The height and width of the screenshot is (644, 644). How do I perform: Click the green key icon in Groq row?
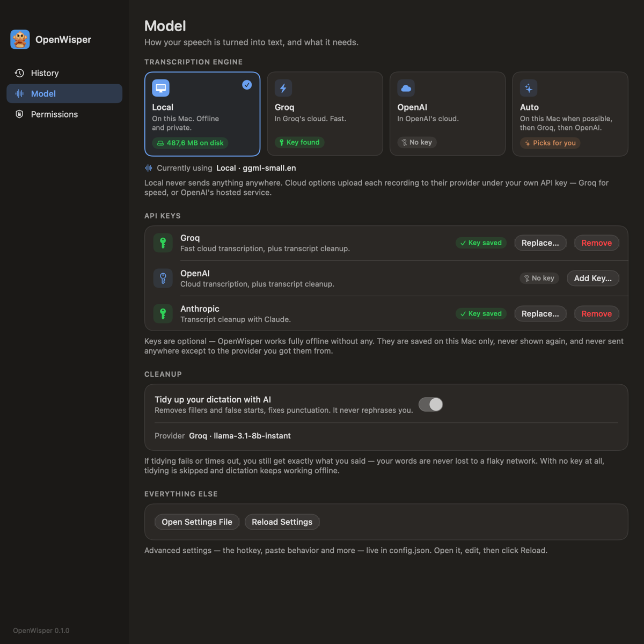(x=163, y=243)
